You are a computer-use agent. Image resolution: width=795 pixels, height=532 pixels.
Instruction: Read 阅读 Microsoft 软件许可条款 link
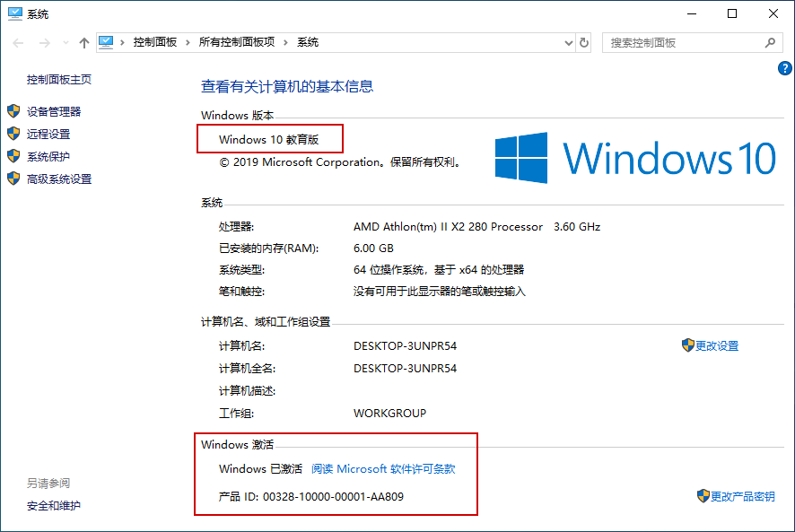point(383,469)
